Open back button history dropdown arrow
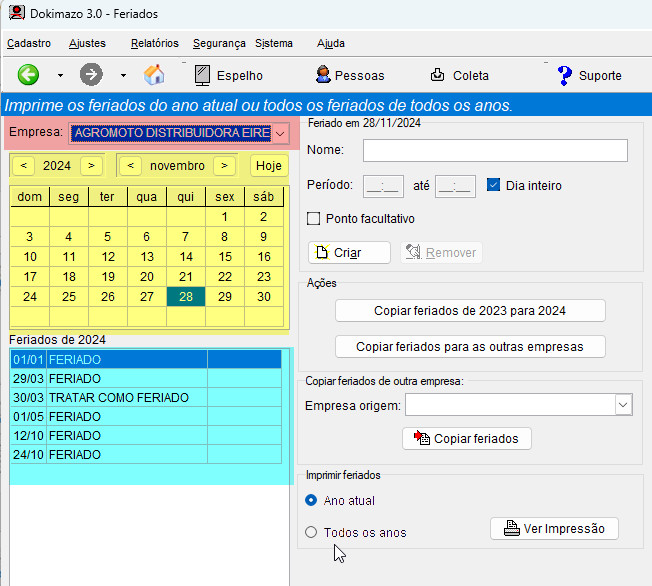Image resolution: width=652 pixels, height=586 pixels. click(x=60, y=75)
